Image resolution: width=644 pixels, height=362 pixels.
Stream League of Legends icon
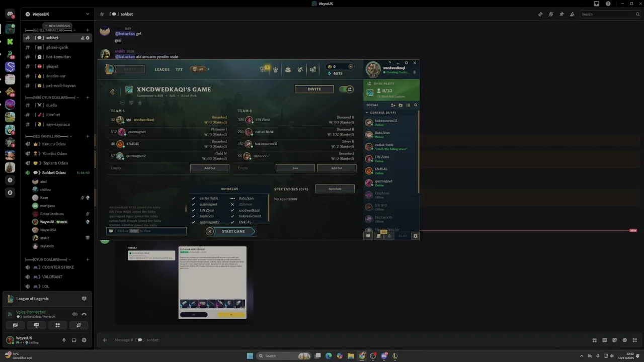point(84,299)
